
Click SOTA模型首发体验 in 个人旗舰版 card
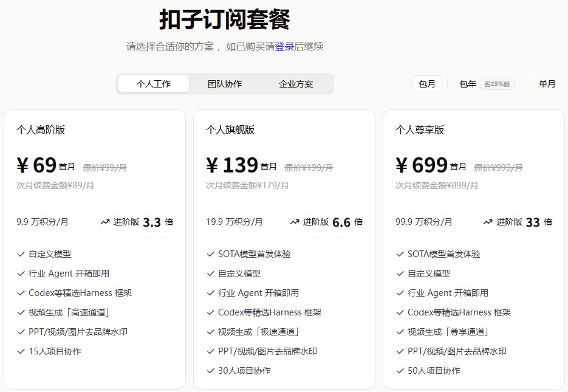pos(255,254)
